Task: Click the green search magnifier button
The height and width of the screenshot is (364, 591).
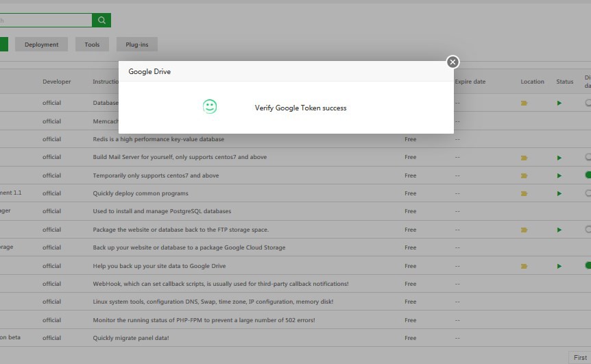Action: [x=101, y=21]
